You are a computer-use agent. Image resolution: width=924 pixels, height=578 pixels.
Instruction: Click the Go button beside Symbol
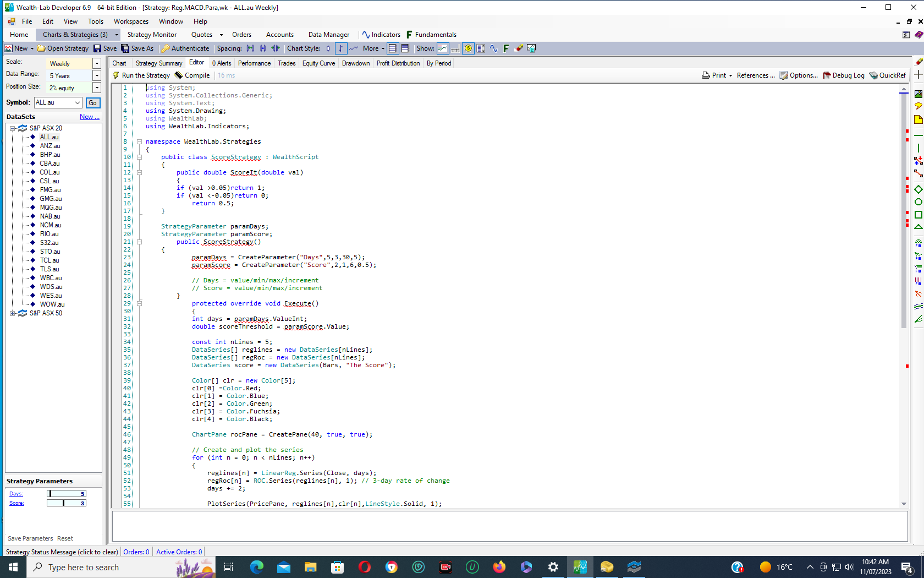pos(93,103)
